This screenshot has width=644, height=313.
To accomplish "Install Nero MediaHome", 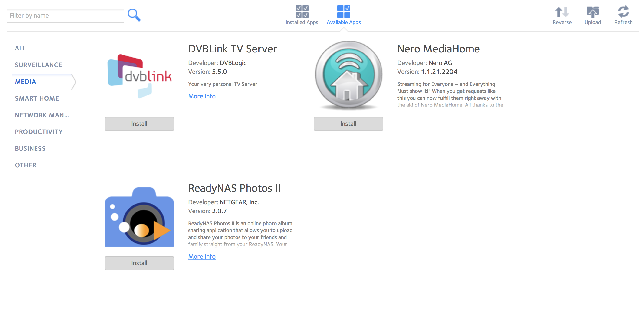I will (x=348, y=124).
